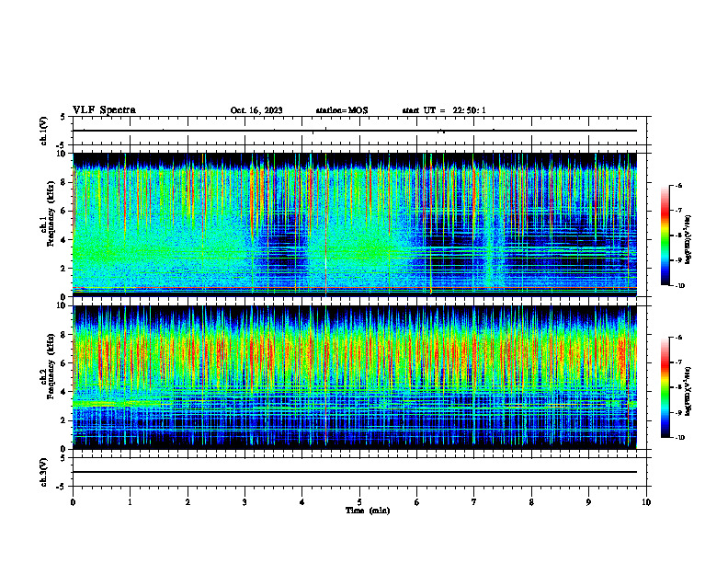Click the "VLF Spectra" title text
Viewport: 728px width, 563px height.
pyautogui.click(x=104, y=110)
